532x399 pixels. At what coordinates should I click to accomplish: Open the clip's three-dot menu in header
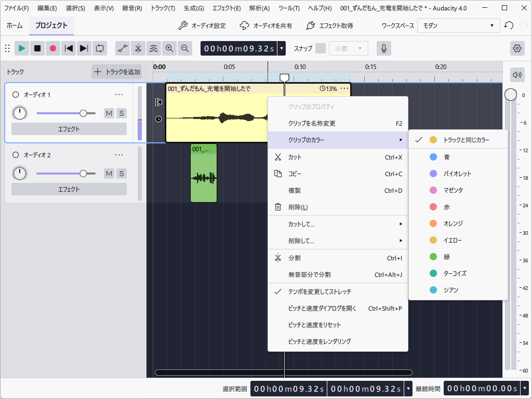(344, 88)
